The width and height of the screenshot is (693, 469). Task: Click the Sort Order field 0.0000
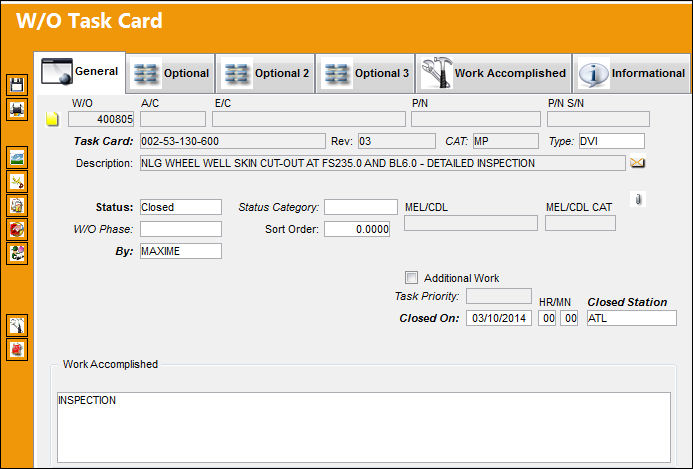click(357, 229)
